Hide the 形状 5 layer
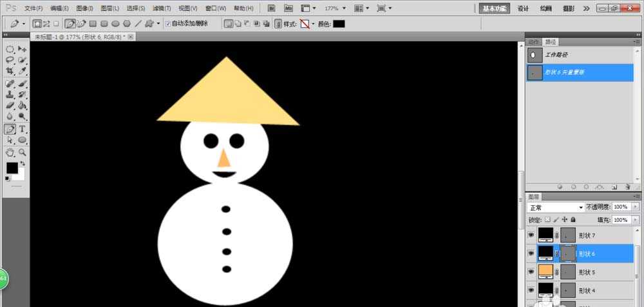644x307 pixels. click(x=531, y=272)
